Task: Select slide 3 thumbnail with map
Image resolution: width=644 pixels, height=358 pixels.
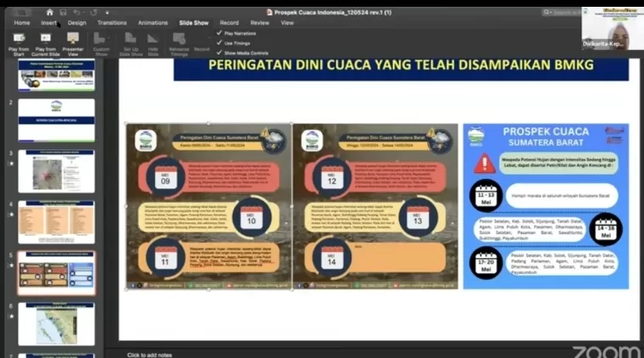Action: coord(56,171)
